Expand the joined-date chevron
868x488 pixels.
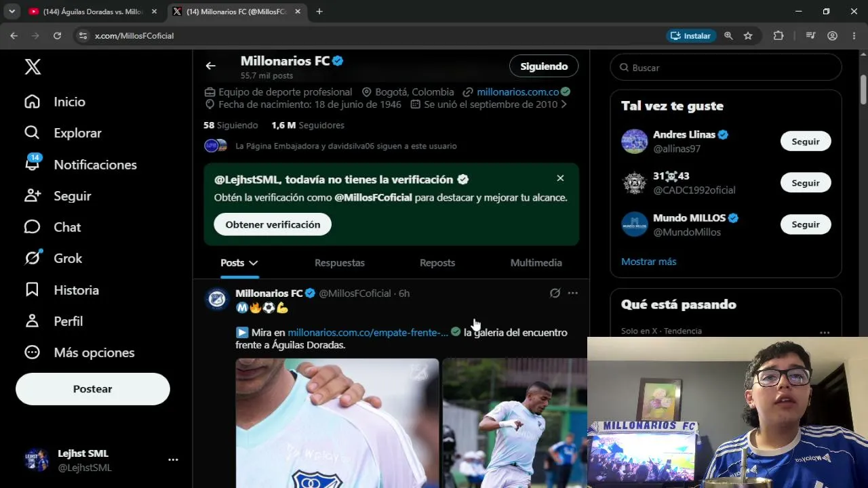[564, 104]
